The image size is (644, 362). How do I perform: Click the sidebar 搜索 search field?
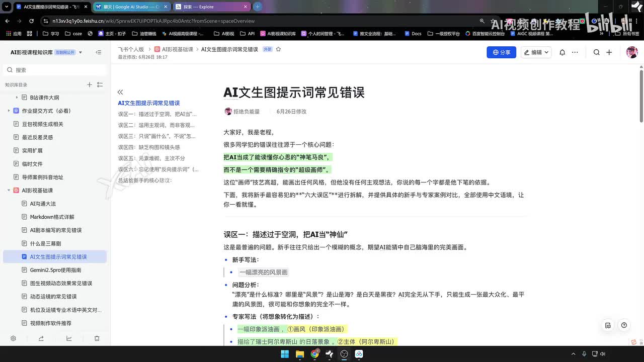(55, 70)
